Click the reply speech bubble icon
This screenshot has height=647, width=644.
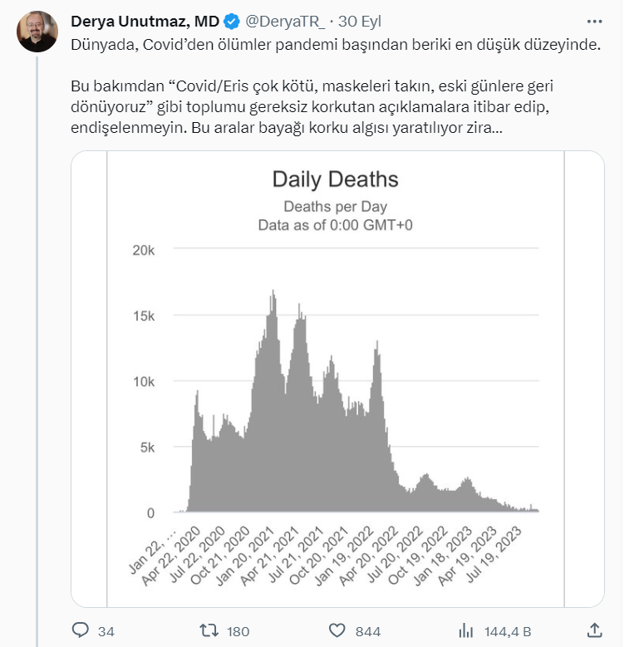pos(80,630)
